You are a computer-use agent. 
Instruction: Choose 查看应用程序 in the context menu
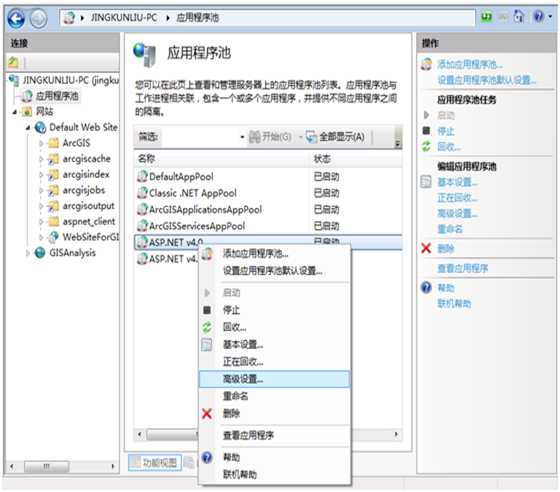(x=275, y=436)
